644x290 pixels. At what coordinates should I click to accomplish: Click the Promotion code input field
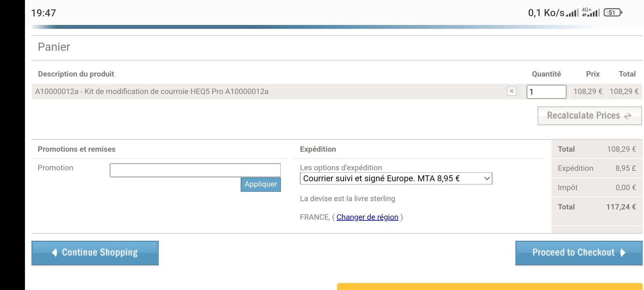[195, 170]
